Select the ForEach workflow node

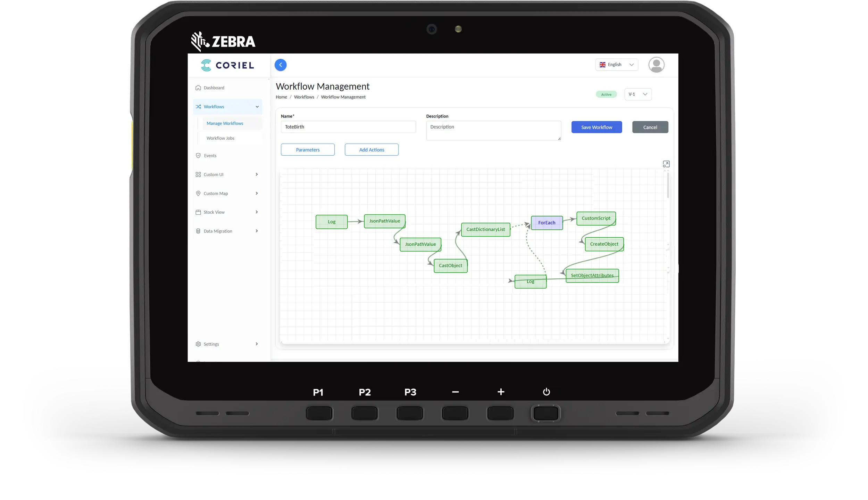pyautogui.click(x=546, y=223)
